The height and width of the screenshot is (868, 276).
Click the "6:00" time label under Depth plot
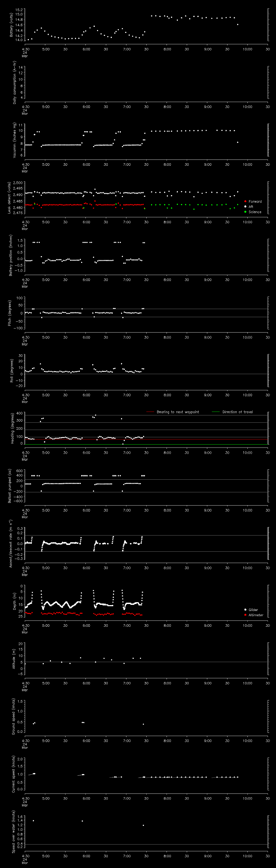87,625
